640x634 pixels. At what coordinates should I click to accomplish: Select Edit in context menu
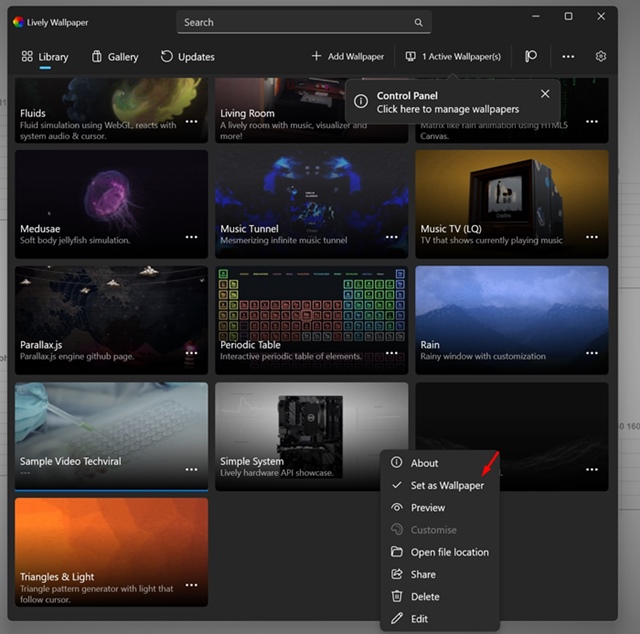(440, 619)
